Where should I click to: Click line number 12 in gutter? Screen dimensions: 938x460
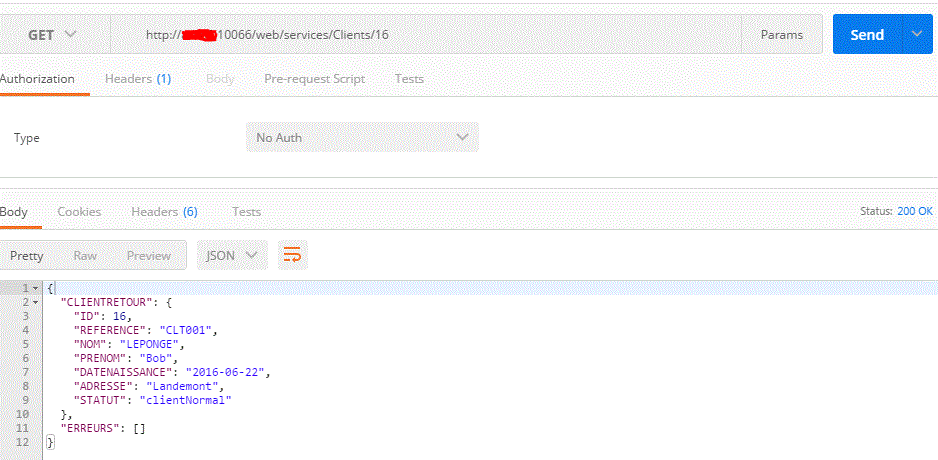[22, 443]
